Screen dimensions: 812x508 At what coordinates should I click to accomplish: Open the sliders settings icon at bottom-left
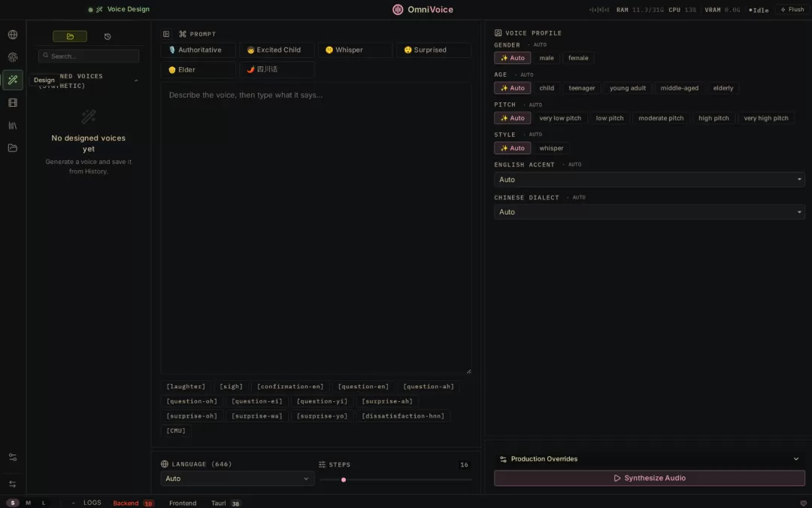pyautogui.click(x=13, y=458)
